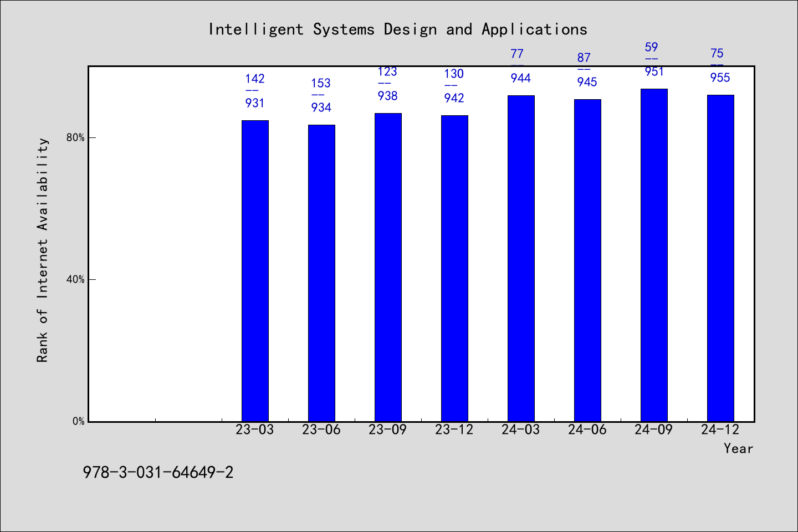
Task: Click the value '130' above the 23-12 bar
Action: (454, 74)
